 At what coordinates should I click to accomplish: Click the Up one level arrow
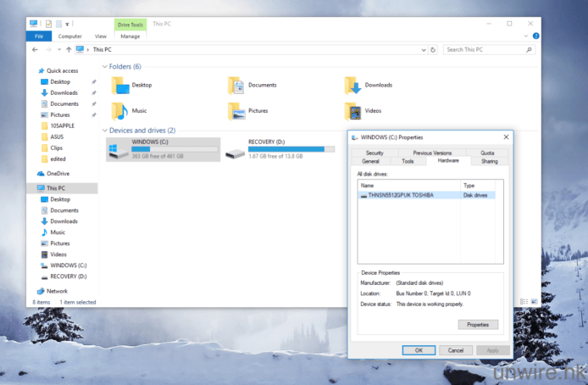(68, 50)
